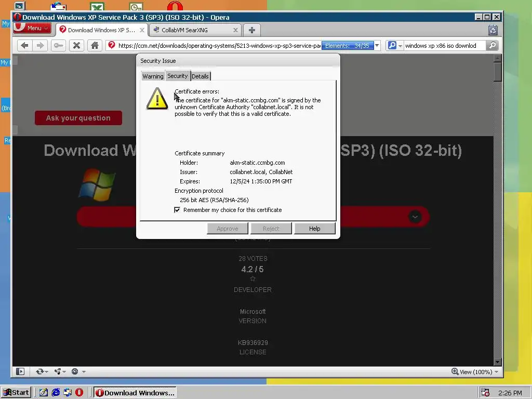Select the CollabVM SearXNG browser tab
Screen dimensions: 532x399
pyautogui.click(x=195, y=30)
